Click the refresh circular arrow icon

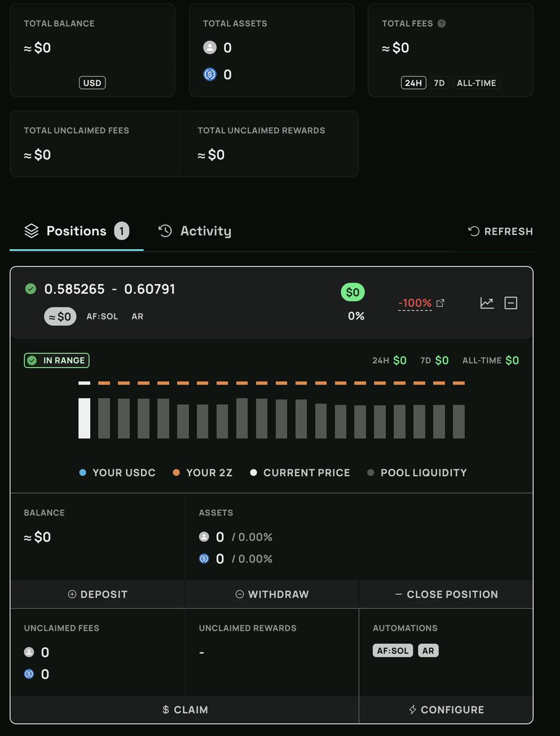pos(474,231)
